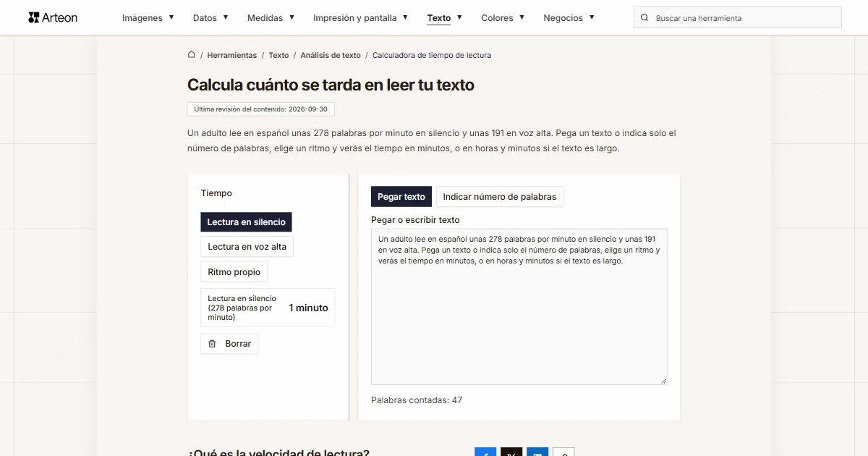868x456 pixels.
Task: Click Calculadora de tiempo de lectura breadcrumb text
Action: 432,55
